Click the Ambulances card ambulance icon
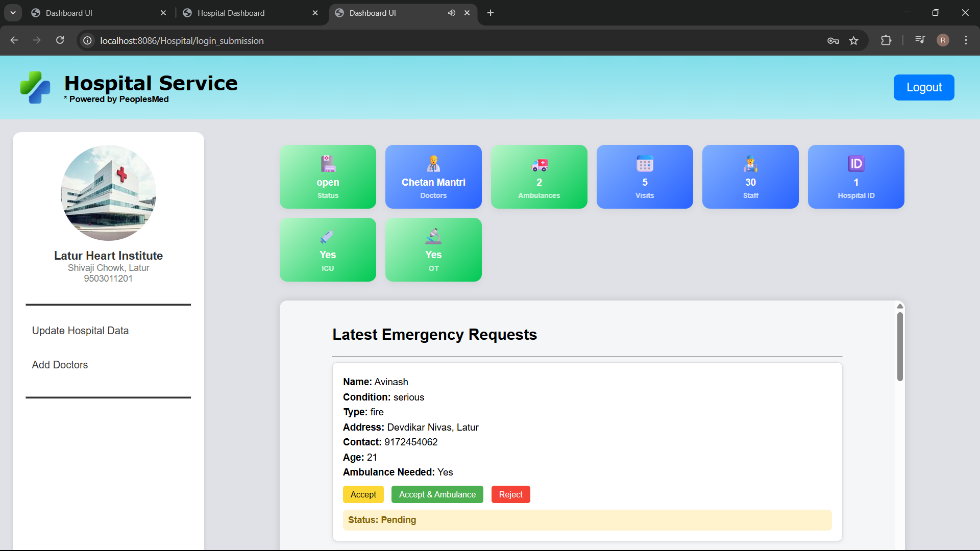980x551 pixels. [539, 164]
